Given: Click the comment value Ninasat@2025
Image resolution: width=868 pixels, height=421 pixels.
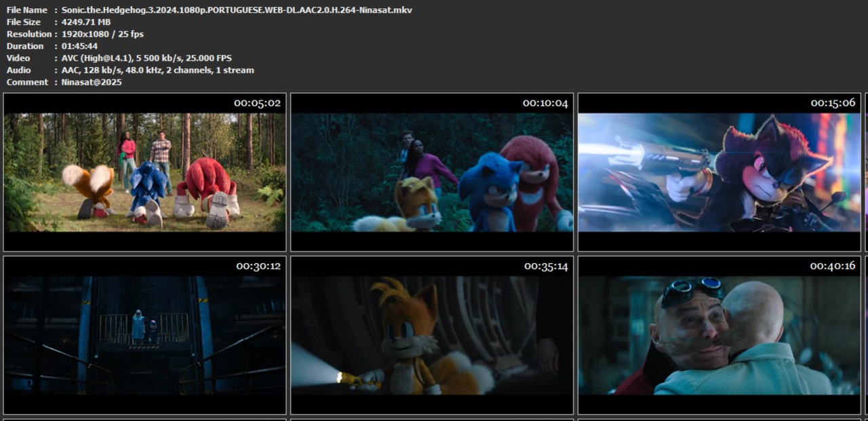Looking at the screenshot, I should coord(92,82).
